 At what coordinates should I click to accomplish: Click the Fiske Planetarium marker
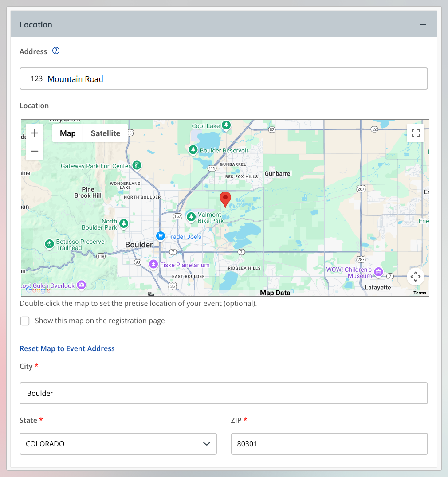153,264
